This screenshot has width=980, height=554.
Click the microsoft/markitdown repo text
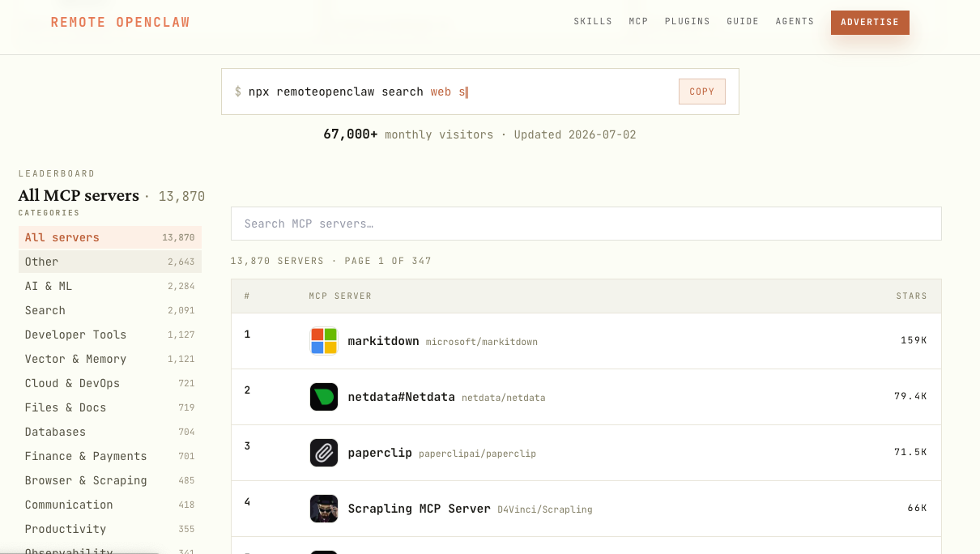(x=482, y=342)
